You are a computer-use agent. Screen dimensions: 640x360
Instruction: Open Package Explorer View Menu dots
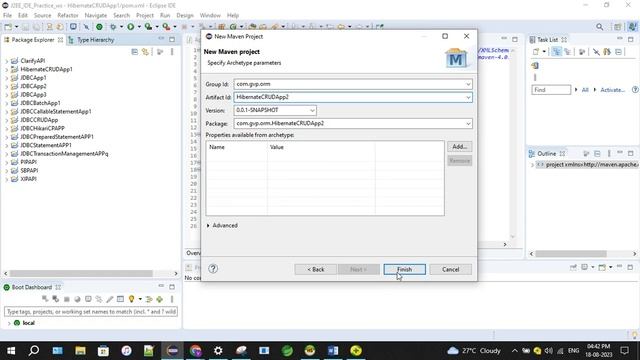[172, 52]
